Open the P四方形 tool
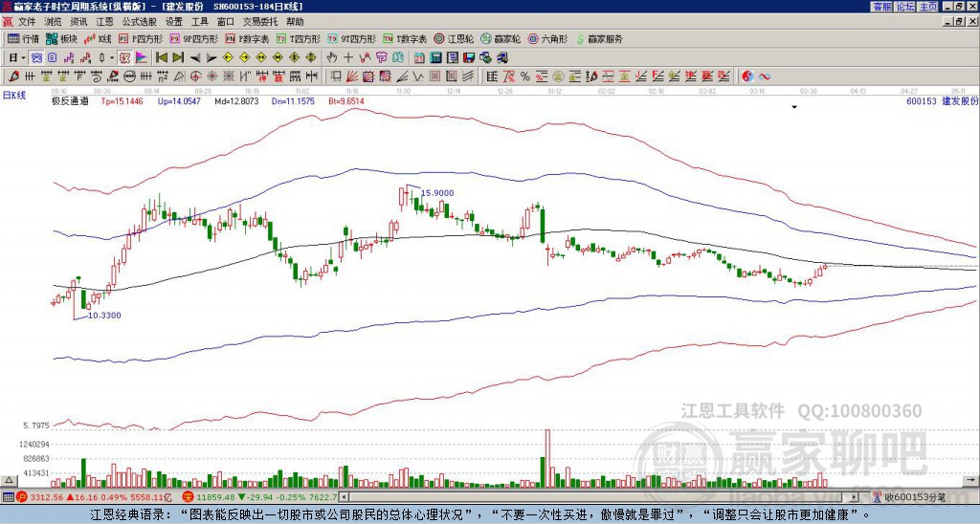Image resolution: width=980 pixels, height=524 pixels. 141,38
